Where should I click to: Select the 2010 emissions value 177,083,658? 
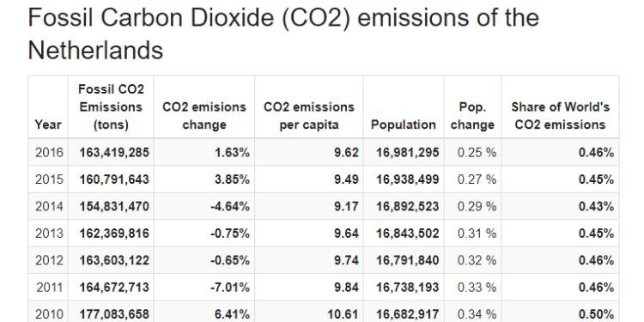[x=114, y=313]
